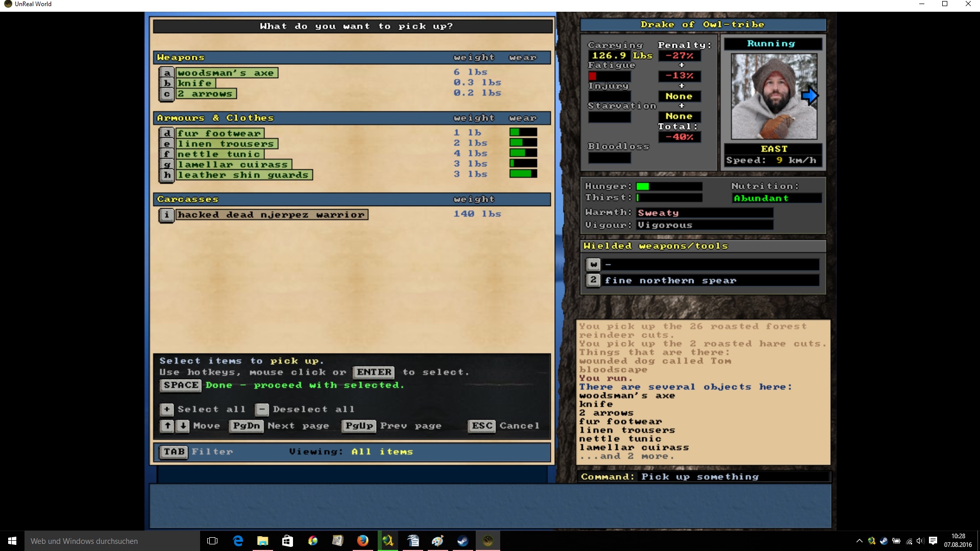The height and width of the screenshot is (551, 980).
Task: Pick the fur footwear item
Action: tap(220, 133)
